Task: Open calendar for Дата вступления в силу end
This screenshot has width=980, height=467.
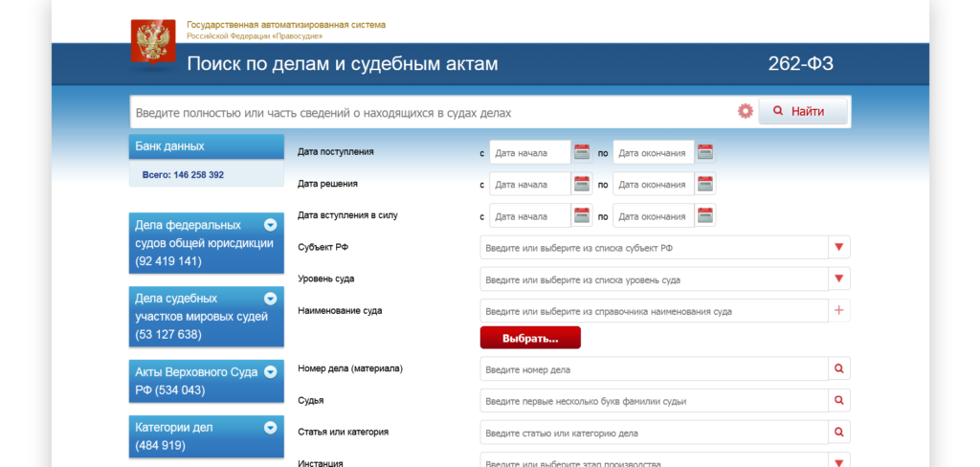Action: pyautogui.click(x=705, y=215)
